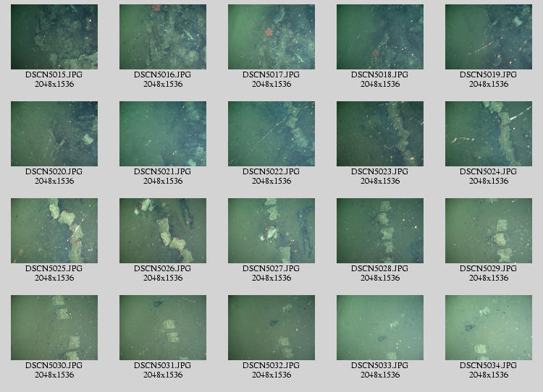543x392 pixels.
Task: Click the DSCN5017.JPG filename label
Action: pyautogui.click(x=271, y=74)
